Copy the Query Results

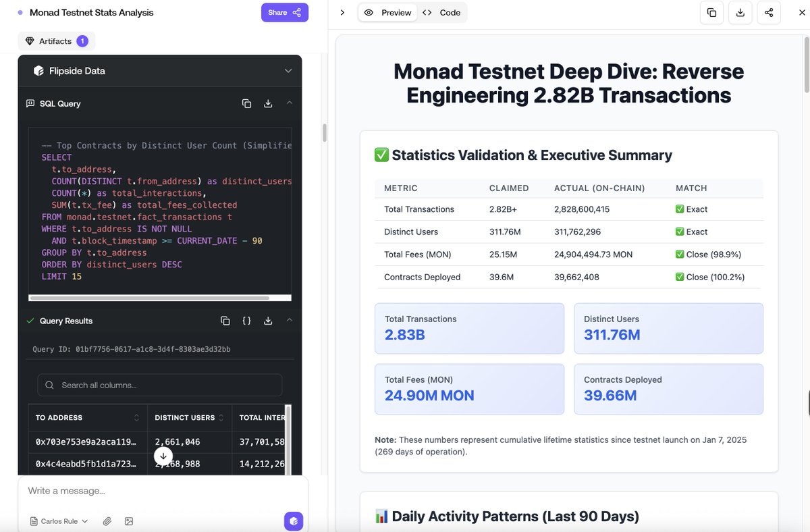(225, 321)
